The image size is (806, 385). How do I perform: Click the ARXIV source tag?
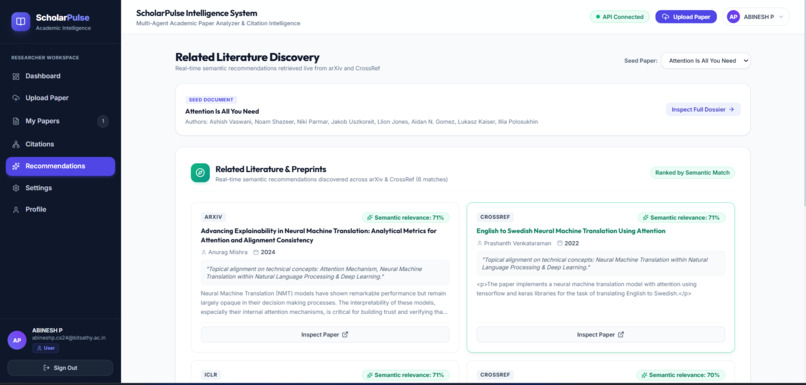[213, 217]
